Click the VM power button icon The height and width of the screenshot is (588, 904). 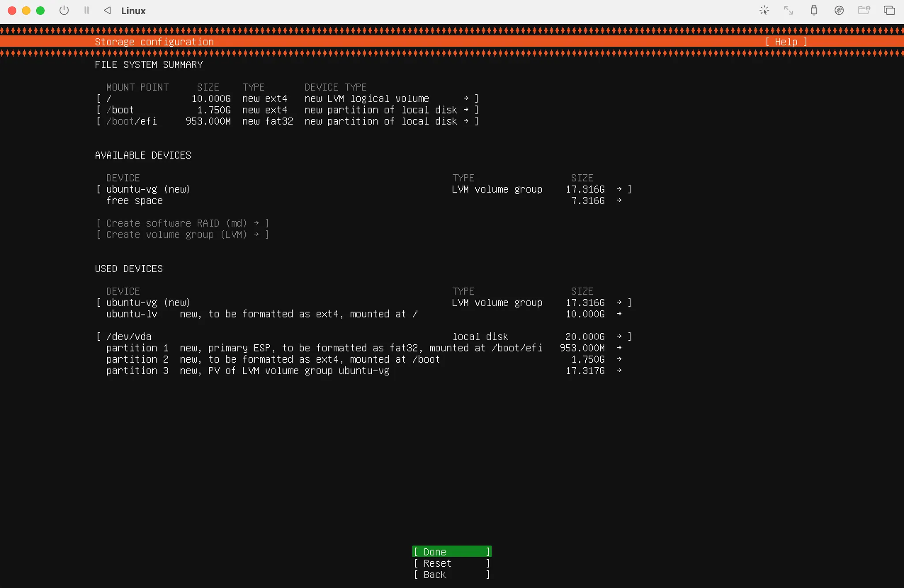[x=64, y=11]
